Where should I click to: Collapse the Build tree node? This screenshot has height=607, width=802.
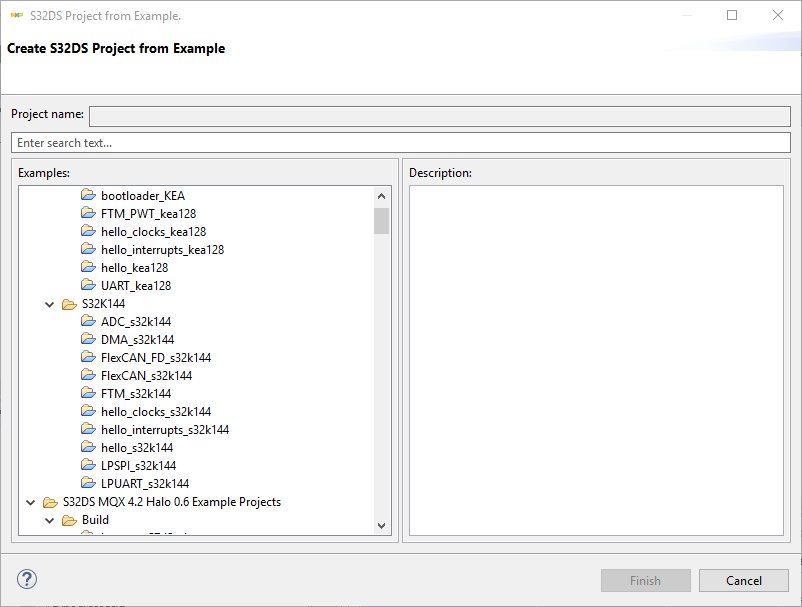point(50,520)
